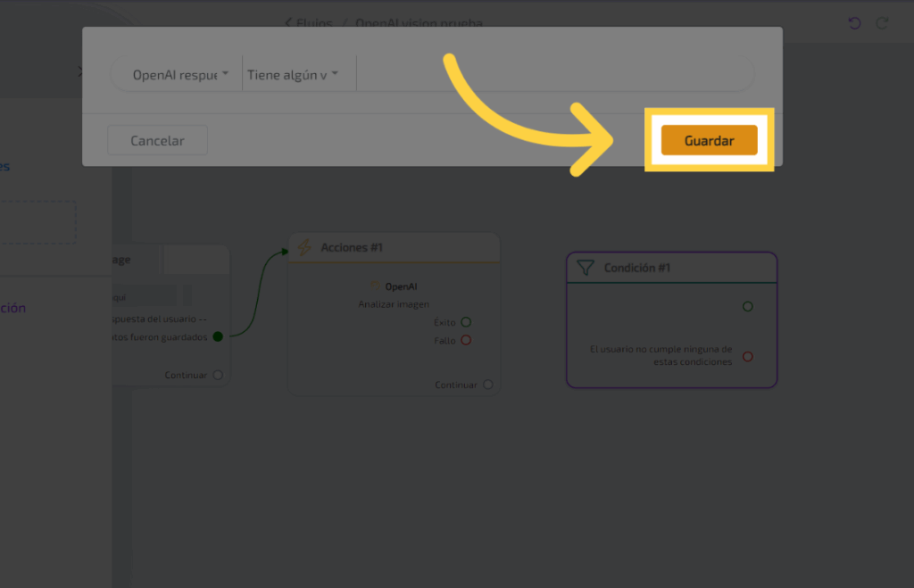Click the green output connector on Condición #1
914x588 pixels.
[748, 306]
